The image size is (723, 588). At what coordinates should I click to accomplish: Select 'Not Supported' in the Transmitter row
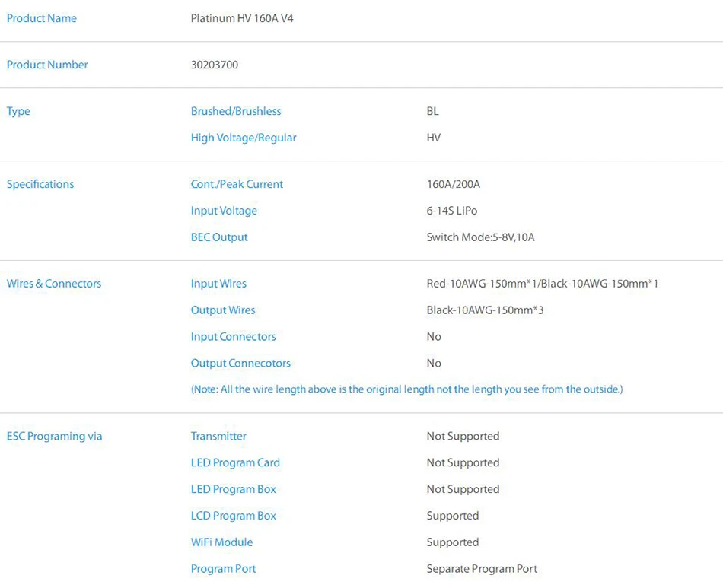pos(463,437)
